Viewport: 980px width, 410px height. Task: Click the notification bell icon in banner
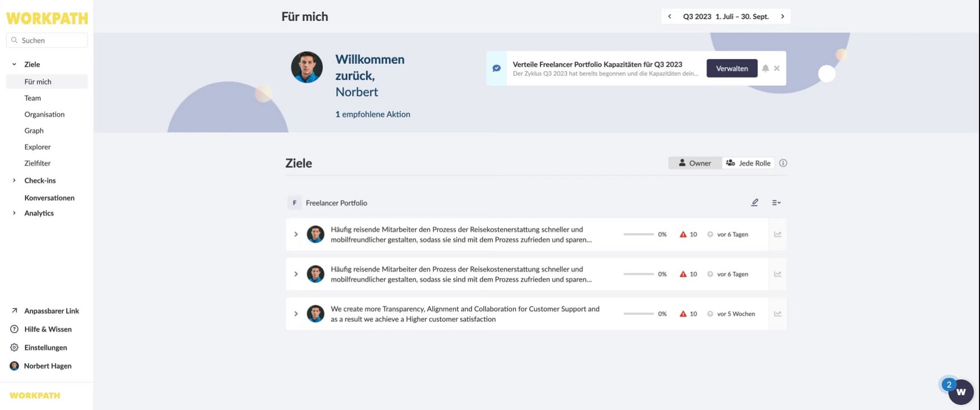(766, 68)
